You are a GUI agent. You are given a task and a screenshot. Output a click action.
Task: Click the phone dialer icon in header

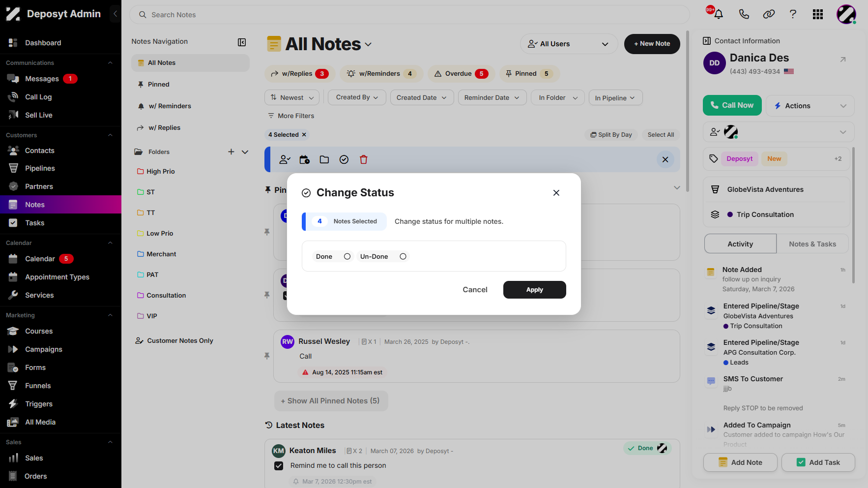(744, 14)
